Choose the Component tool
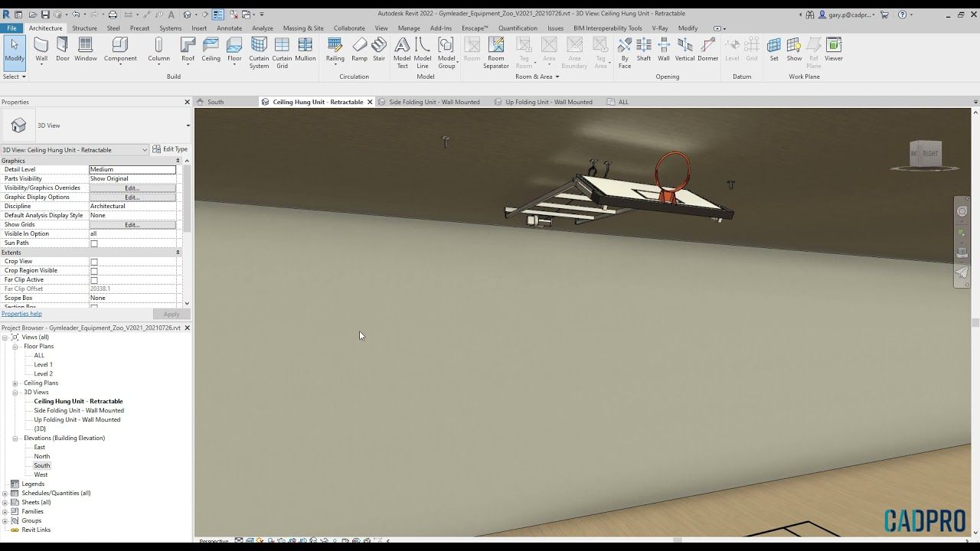 point(120,50)
